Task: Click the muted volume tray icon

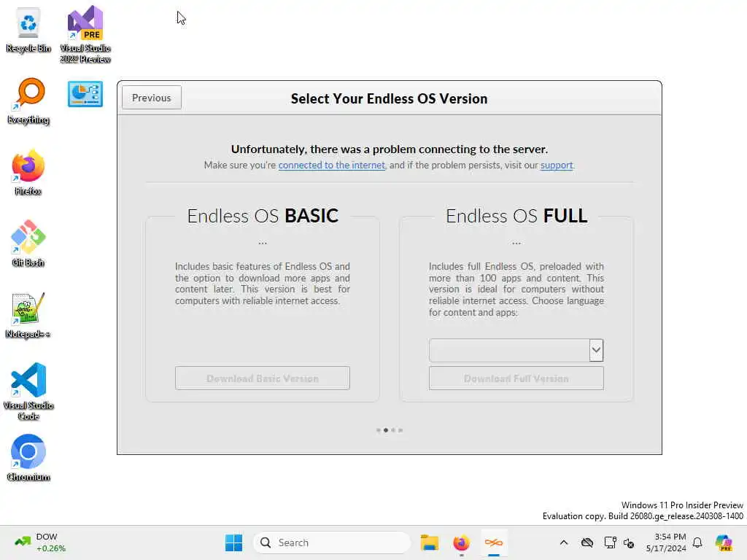Action: pos(629,542)
